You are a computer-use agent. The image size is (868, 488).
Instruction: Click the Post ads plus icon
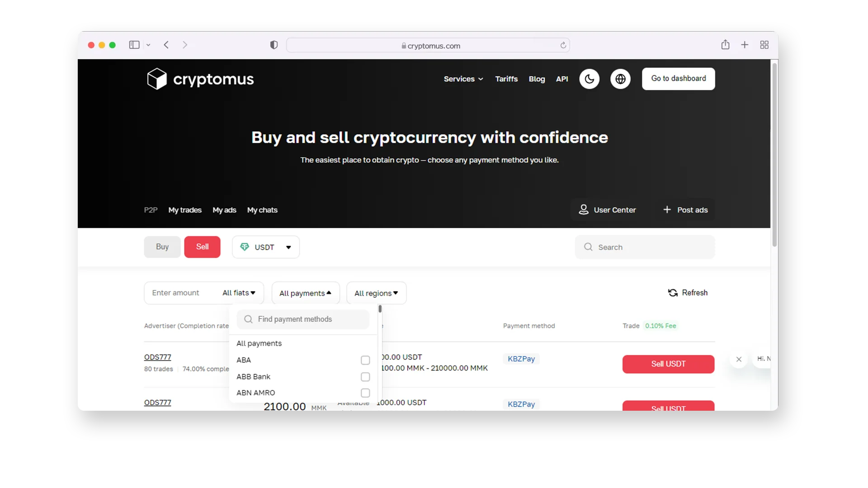point(667,210)
